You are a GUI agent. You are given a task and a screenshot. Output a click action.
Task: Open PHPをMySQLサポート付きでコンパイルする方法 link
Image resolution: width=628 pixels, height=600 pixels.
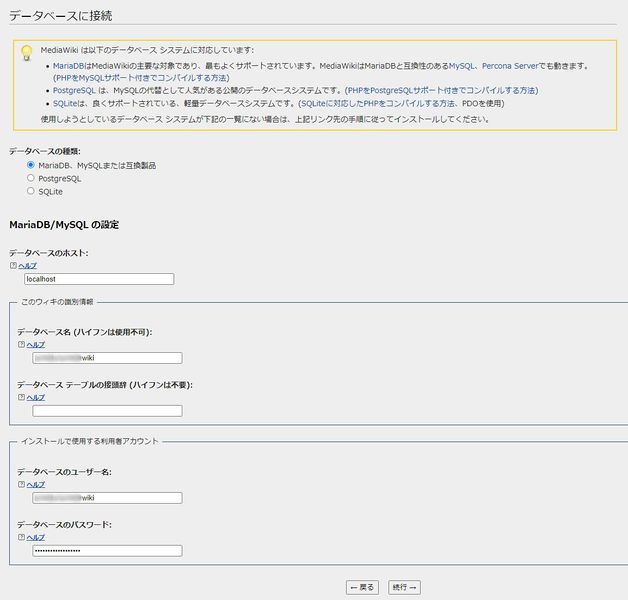142,77
